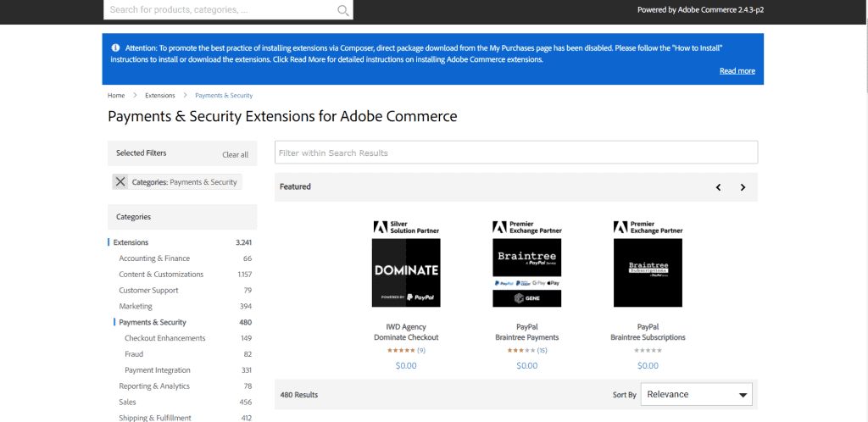Open the PayPal Braintree Subscriptions title link
This screenshot has width=868, height=422.
pyautogui.click(x=648, y=332)
